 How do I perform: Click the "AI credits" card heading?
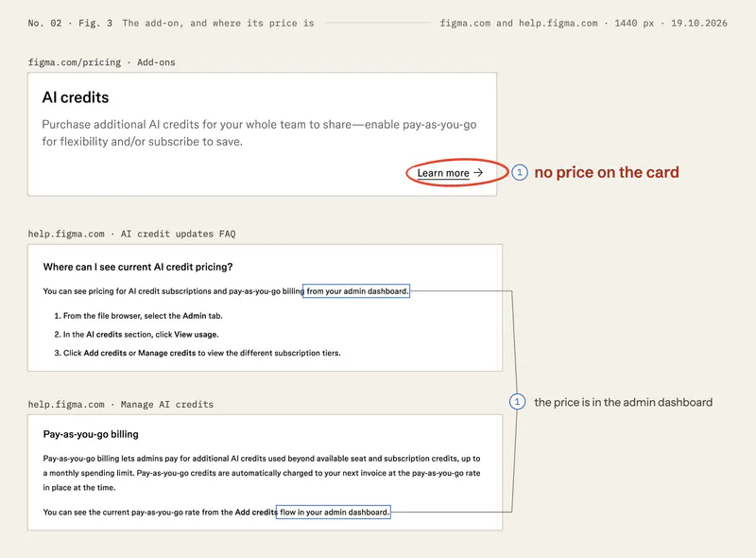[x=76, y=97]
